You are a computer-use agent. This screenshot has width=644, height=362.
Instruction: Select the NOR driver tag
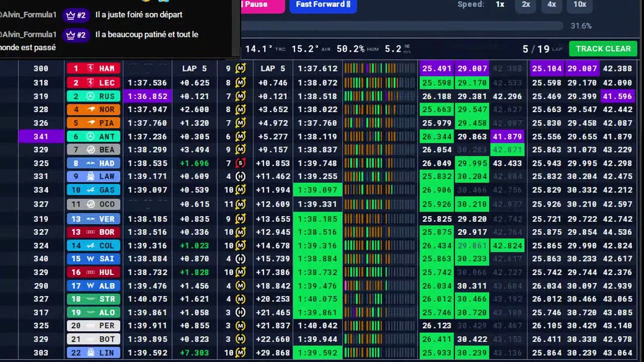coord(94,109)
